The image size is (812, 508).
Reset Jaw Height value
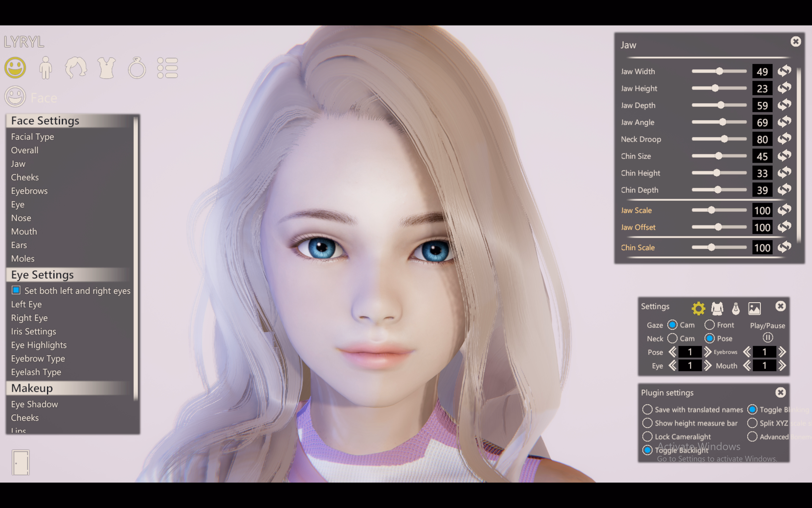point(785,88)
